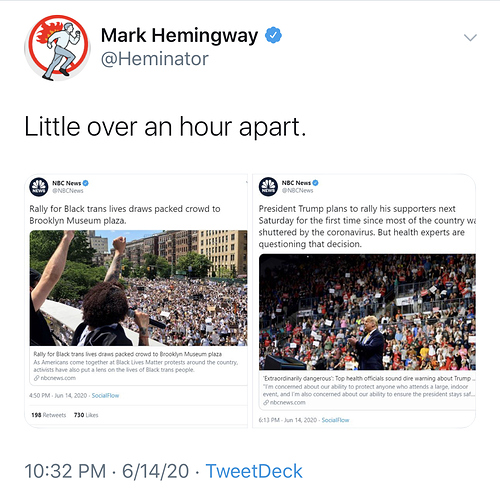The image size is (500, 499).
Task: Expand the tweet options chevron menu
Action: [x=470, y=37]
